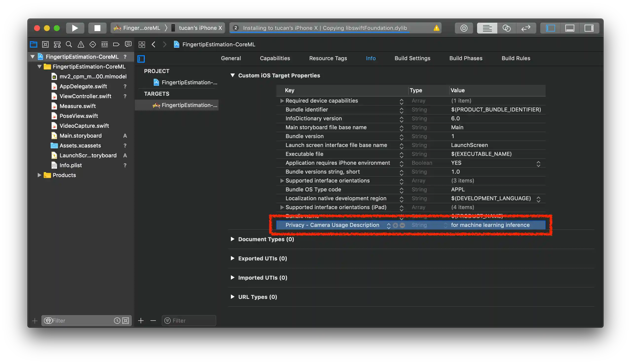Open the Capabilities tab
Viewport: 631px width, 364px height.
275,58
